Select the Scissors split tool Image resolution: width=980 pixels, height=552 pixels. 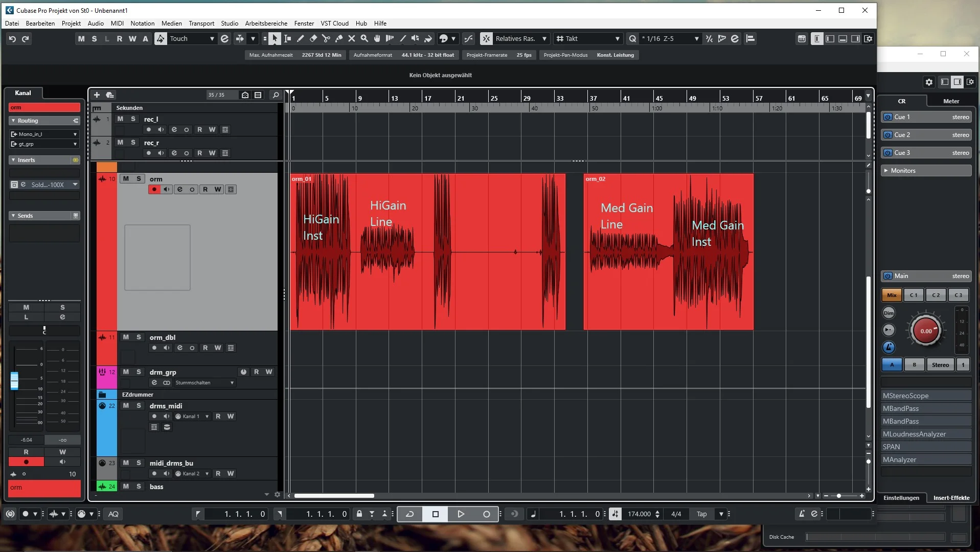[326, 39]
